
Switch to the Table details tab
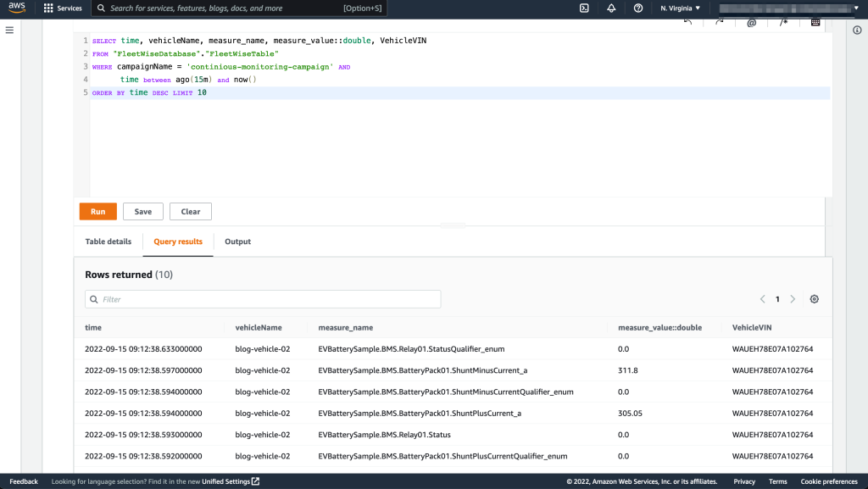pyautogui.click(x=108, y=242)
